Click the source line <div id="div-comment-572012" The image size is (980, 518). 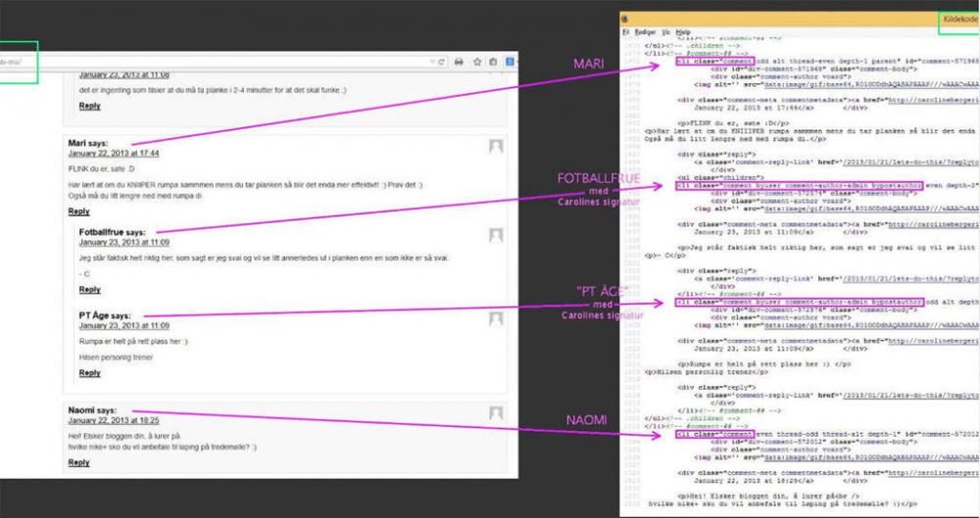pos(812,442)
